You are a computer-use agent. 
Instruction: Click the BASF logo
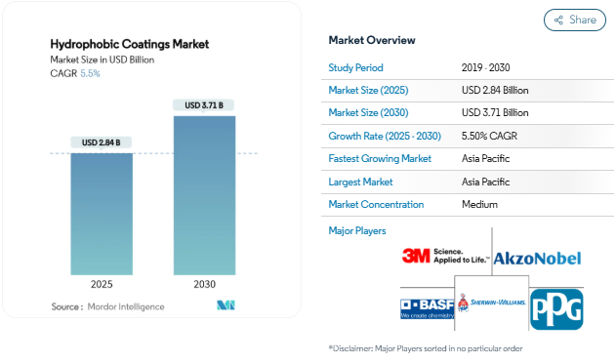click(x=427, y=308)
